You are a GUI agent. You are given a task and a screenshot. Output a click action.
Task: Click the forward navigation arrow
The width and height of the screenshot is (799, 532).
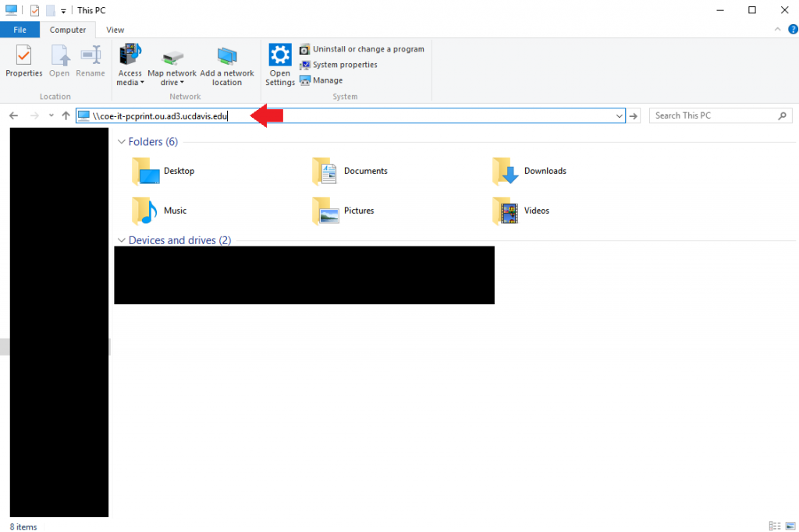(x=34, y=115)
